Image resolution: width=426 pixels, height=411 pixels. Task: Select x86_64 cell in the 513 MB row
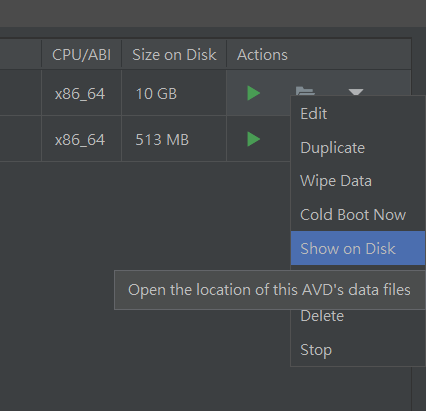point(81,139)
